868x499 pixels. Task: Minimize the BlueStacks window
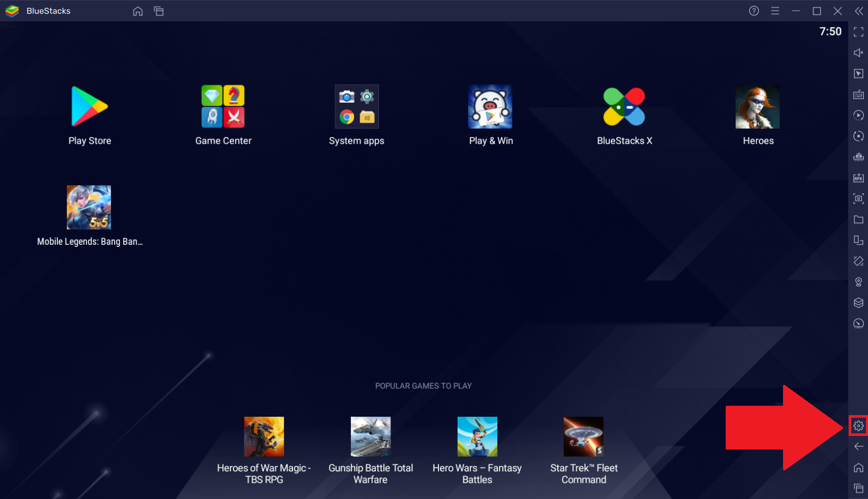[x=796, y=11]
